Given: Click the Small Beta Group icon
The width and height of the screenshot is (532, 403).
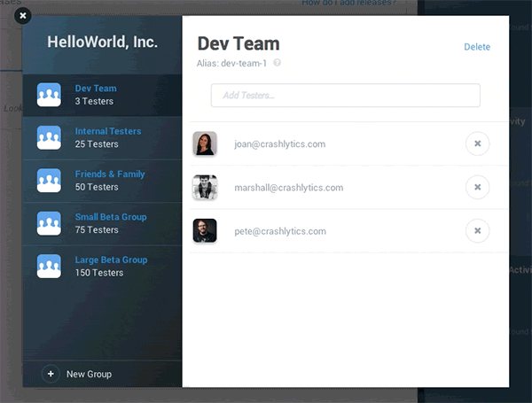Looking at the screenshot, I should 49,223.
